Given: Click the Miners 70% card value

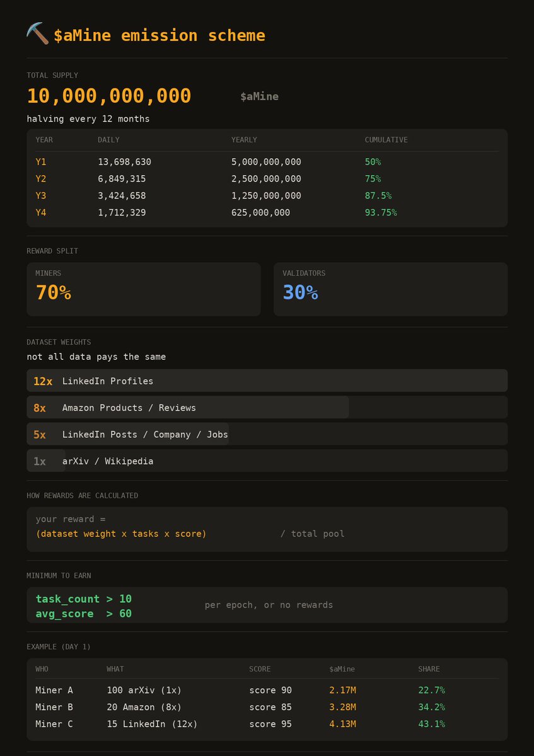Looking at the screenshot, I should point(53,292).
